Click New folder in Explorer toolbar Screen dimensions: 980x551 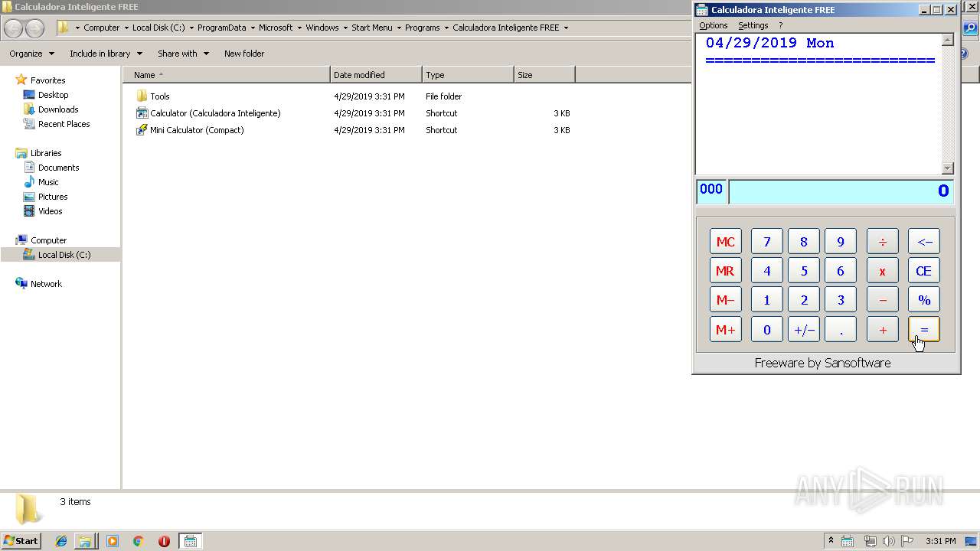244,54
